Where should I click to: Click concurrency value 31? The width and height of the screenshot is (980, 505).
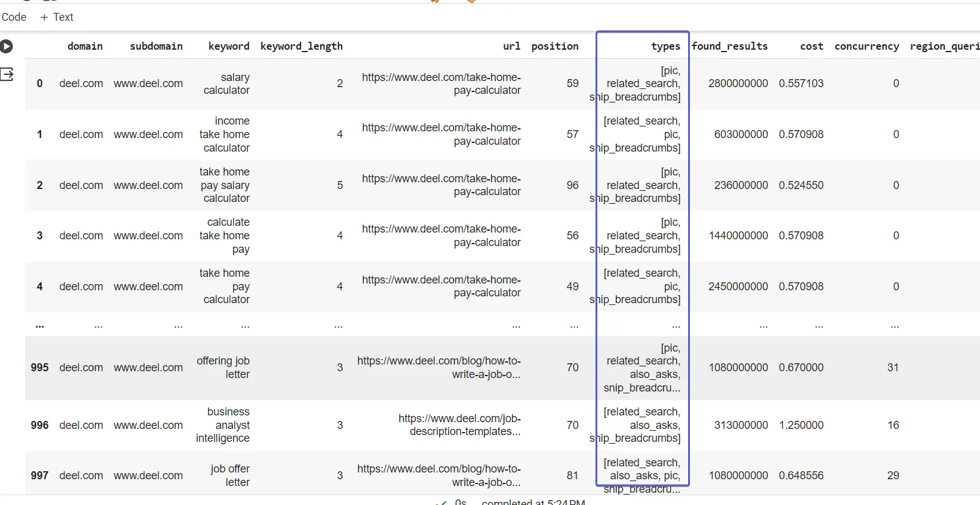(x=893, y=368)
